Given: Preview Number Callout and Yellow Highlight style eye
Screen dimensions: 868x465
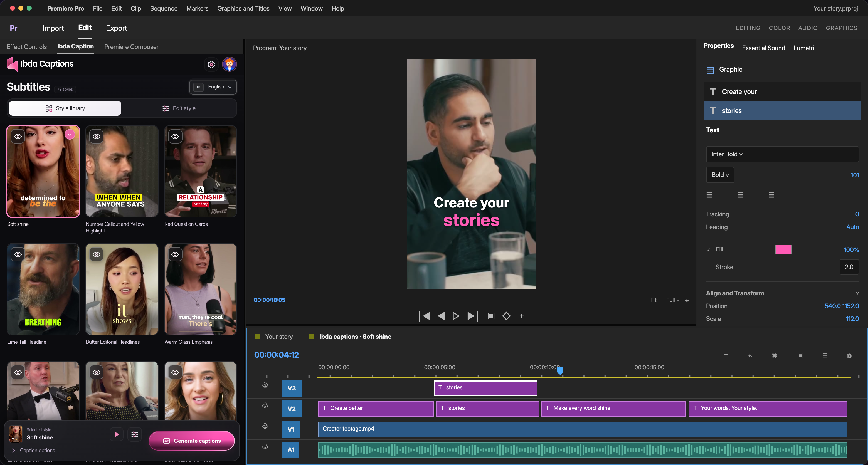Looking at the screenshot, I should [96, 137].
